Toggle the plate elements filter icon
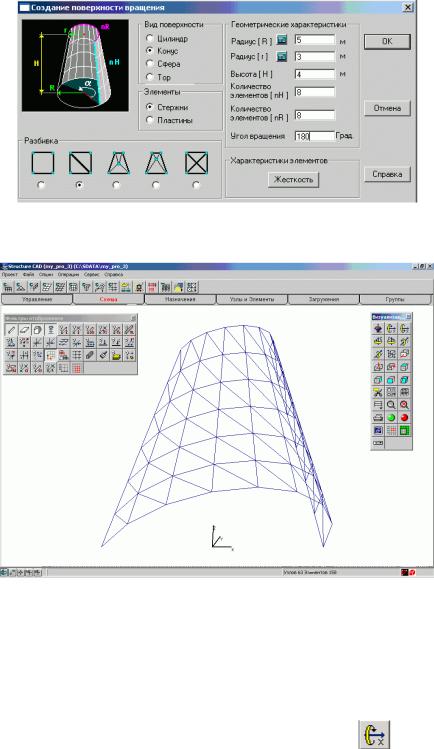Viewport: 434px width, 749px height. pos(24,330)
